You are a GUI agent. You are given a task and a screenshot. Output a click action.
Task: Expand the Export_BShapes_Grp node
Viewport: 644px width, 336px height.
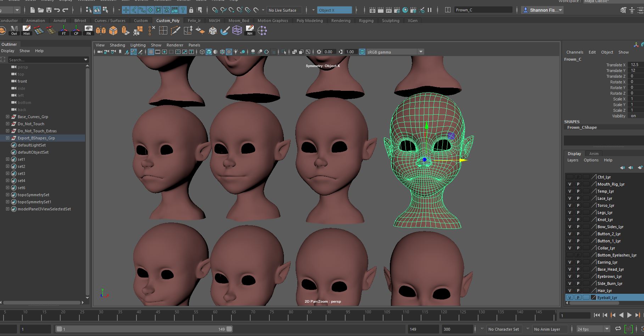[7, 138]
